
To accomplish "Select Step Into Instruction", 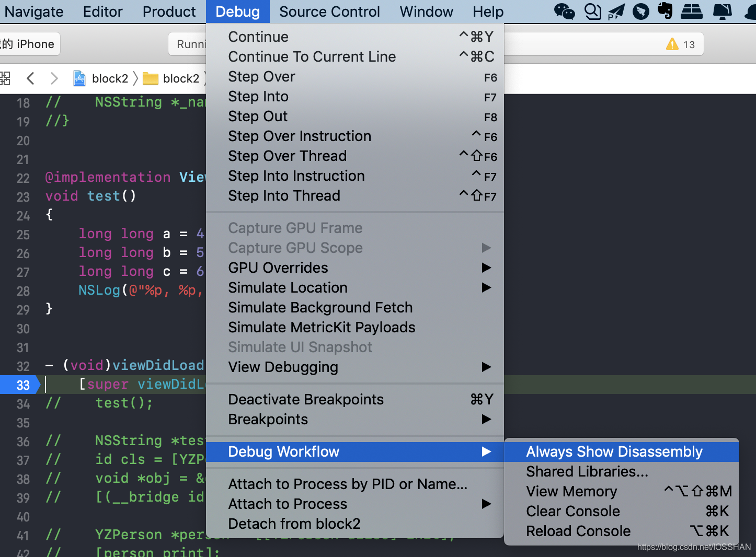I will [355, 176].
